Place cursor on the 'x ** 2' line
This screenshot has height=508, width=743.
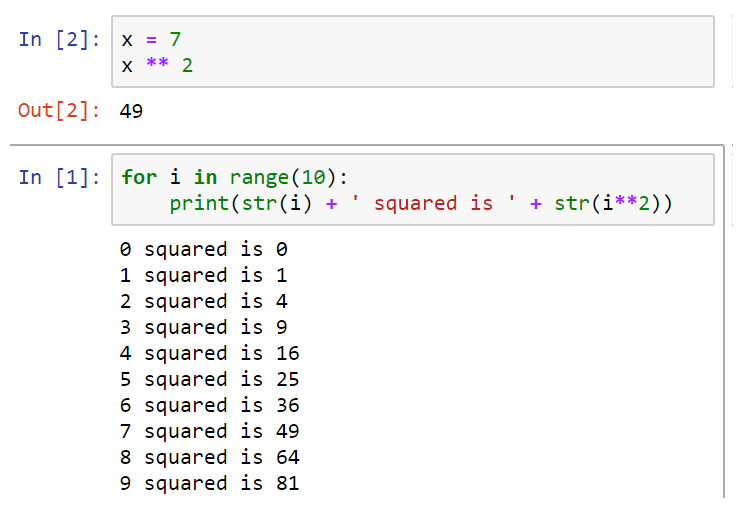157,65
